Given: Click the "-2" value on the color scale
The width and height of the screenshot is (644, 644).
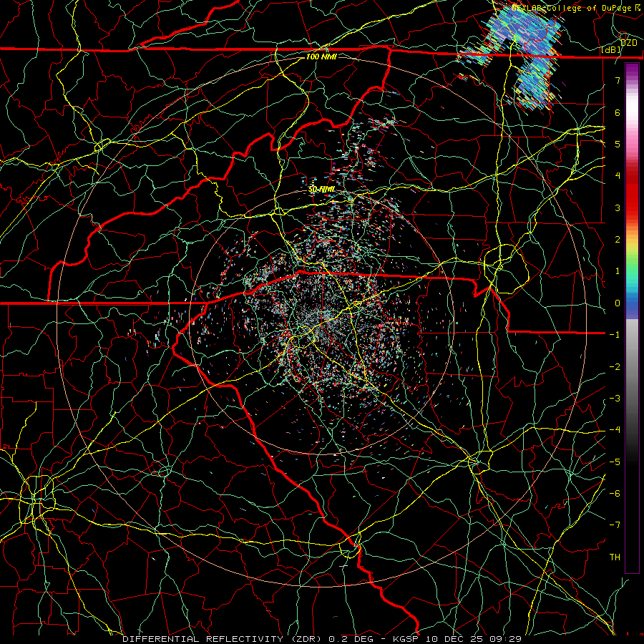Looking at the screenshot, I should [x=615, y=367].
